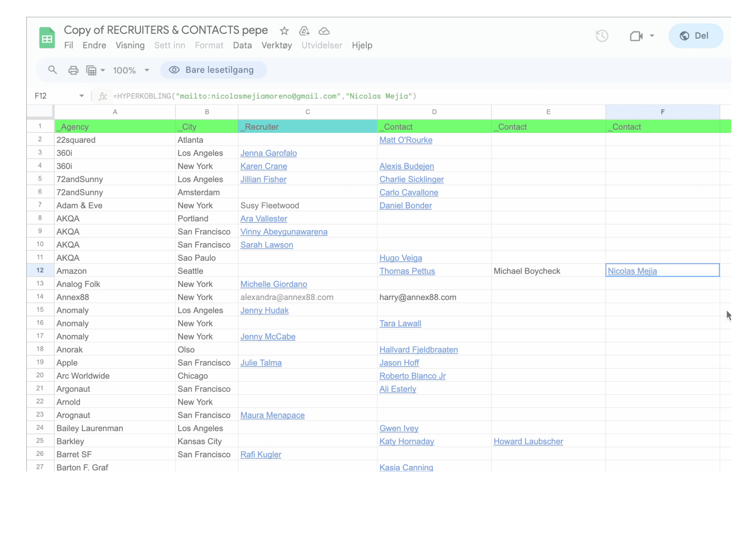Viewport: 756px width, 536px height.
Task: Click the search magnifier in toolbar
Action: tap(53, 70)
